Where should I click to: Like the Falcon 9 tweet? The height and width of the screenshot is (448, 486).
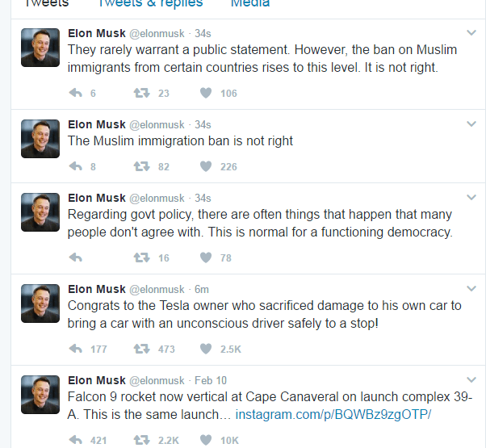point(206,440)
